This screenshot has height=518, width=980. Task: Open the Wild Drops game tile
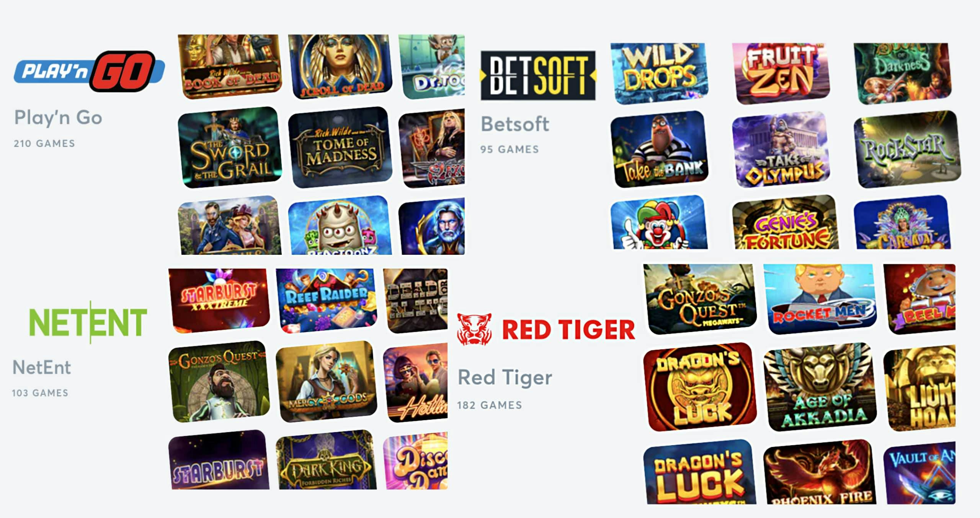pos(659,74)
